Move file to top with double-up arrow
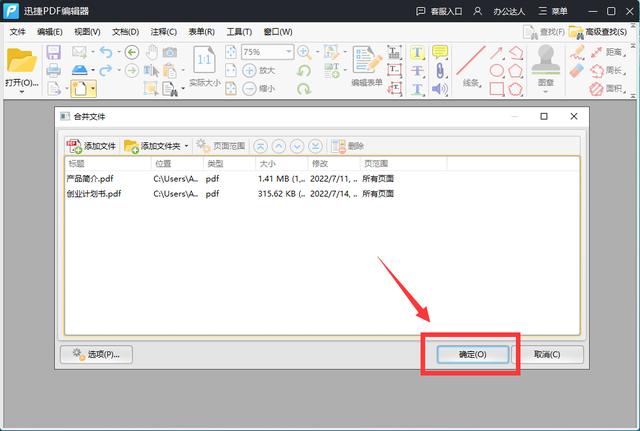 click(261, 146)
